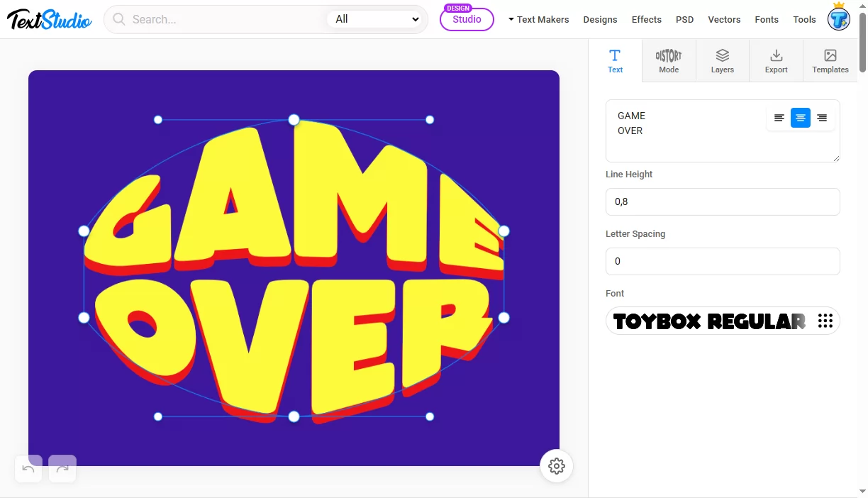Screen dimensions: 868x498
Task: Click the bottom right warp handle
Action: tap(430, 416)
